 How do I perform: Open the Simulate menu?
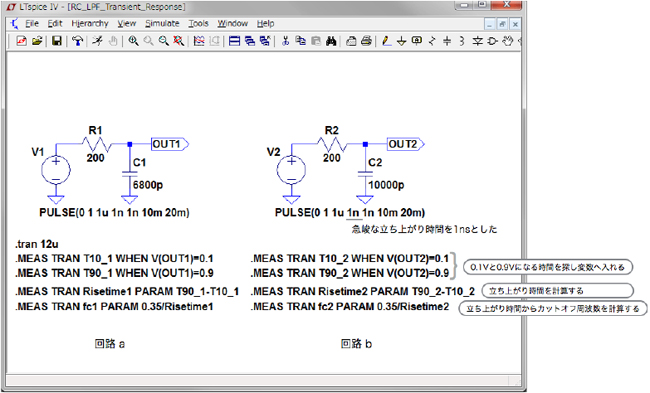pos(162,24)
